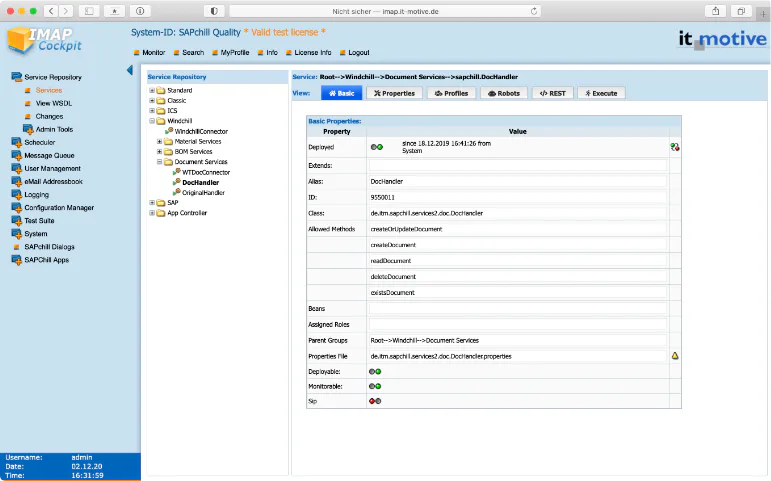Click the Standard folder icon
The image size is (771, 481).
pos(161,90)
